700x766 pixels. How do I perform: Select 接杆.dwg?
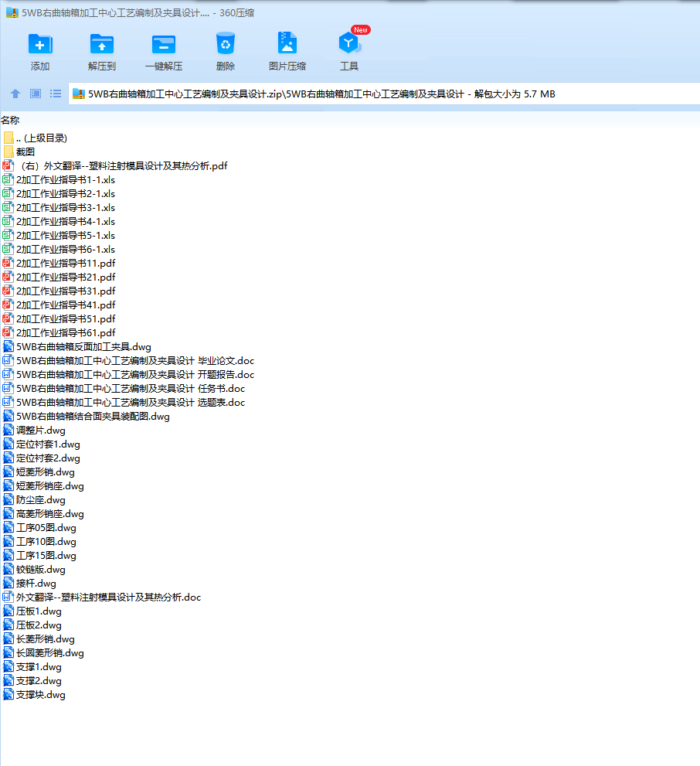tap(30, 584)
